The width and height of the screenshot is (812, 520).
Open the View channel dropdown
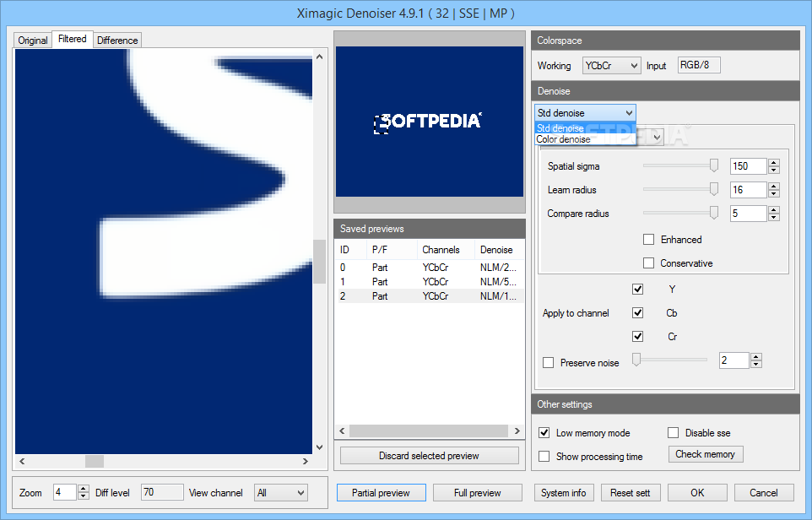click(x=281, y=492)
